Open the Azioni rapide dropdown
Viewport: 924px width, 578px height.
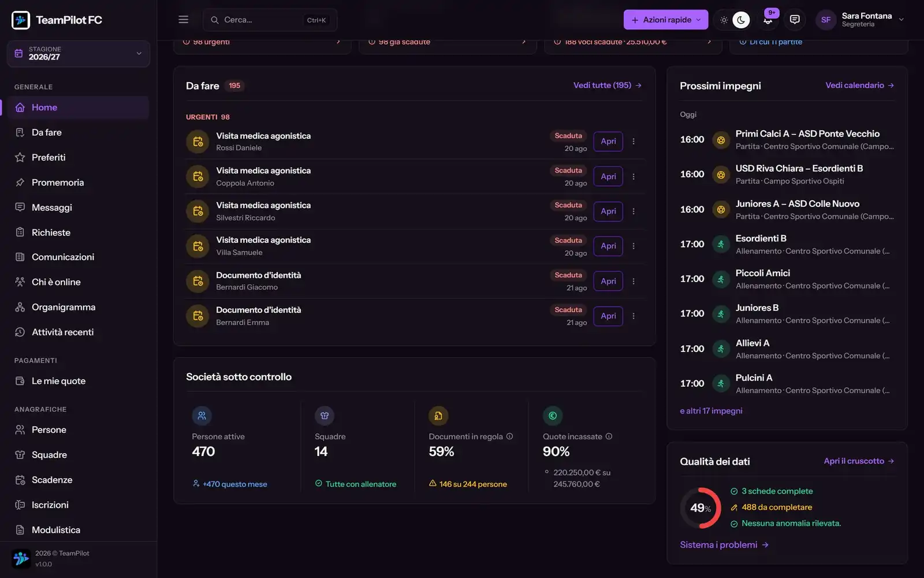(666, 20)
